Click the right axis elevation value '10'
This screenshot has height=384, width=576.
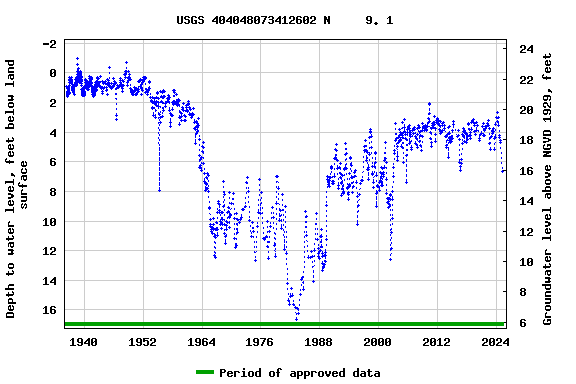click(526, 262)
